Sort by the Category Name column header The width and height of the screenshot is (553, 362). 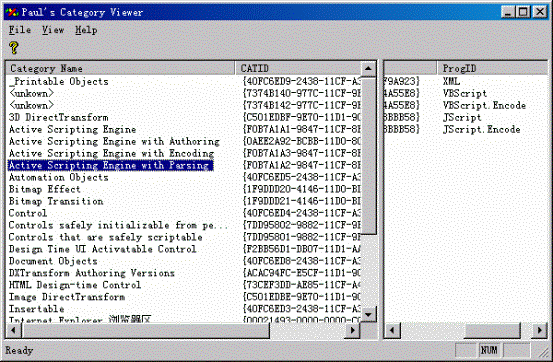coord(120,68)
